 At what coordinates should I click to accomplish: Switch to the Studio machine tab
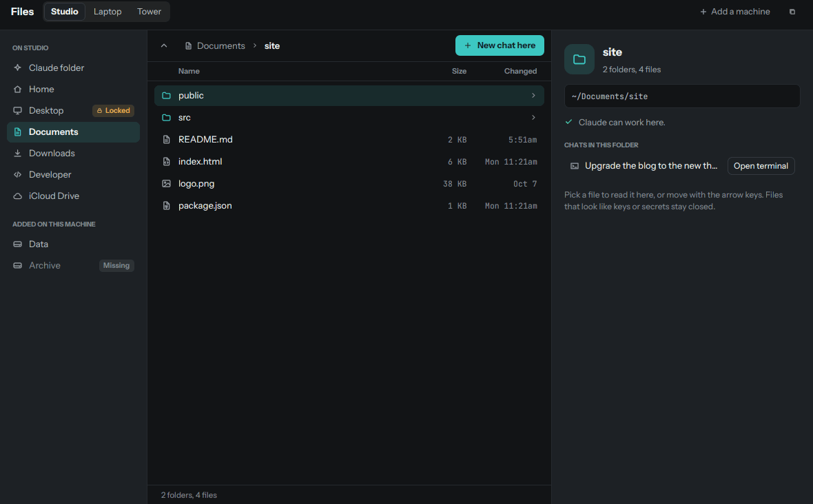click(x=64, y=12)
